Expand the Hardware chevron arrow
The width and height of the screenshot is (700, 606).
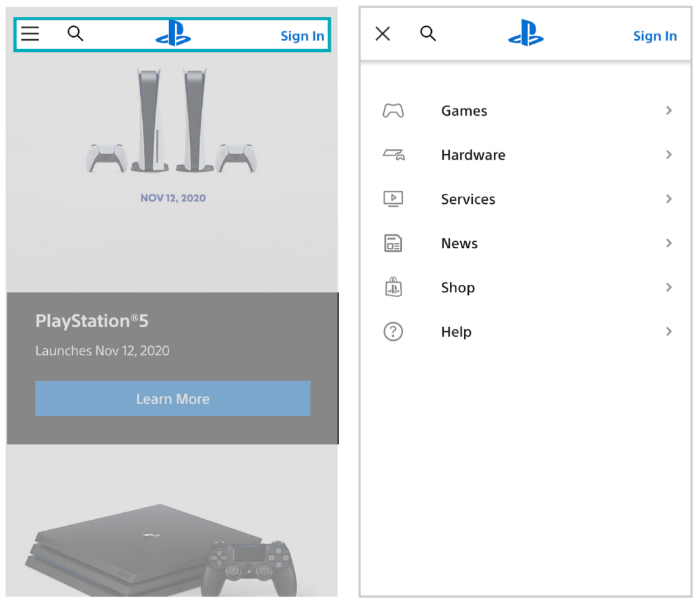[668, 155]
